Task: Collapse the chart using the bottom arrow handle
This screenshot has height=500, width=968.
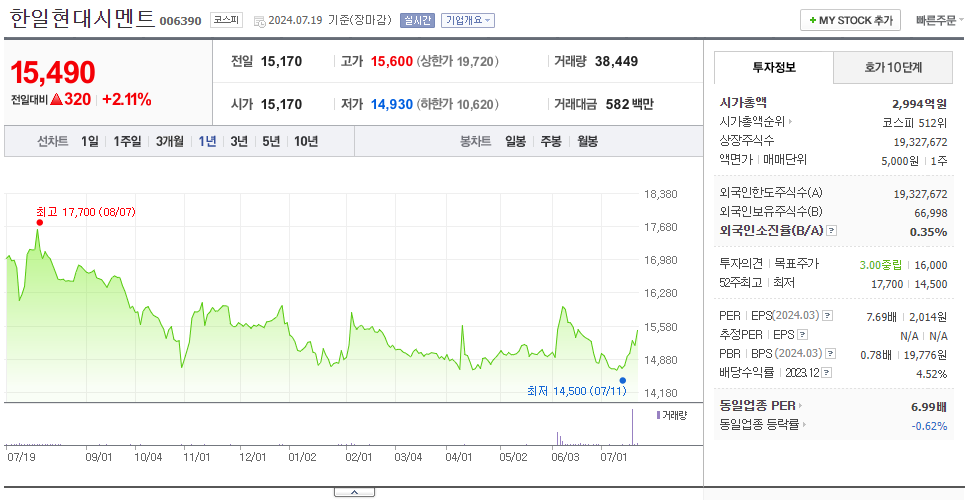Action: pos(354,492)
